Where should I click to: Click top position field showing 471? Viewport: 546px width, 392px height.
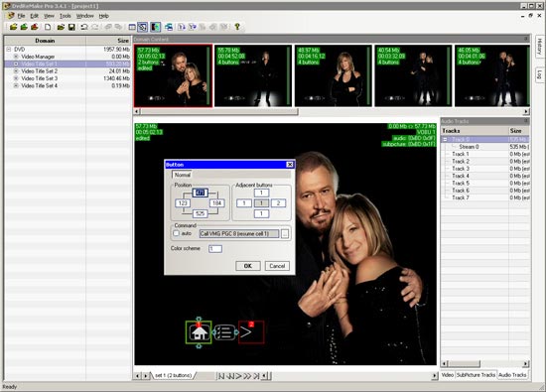(200, 193)
